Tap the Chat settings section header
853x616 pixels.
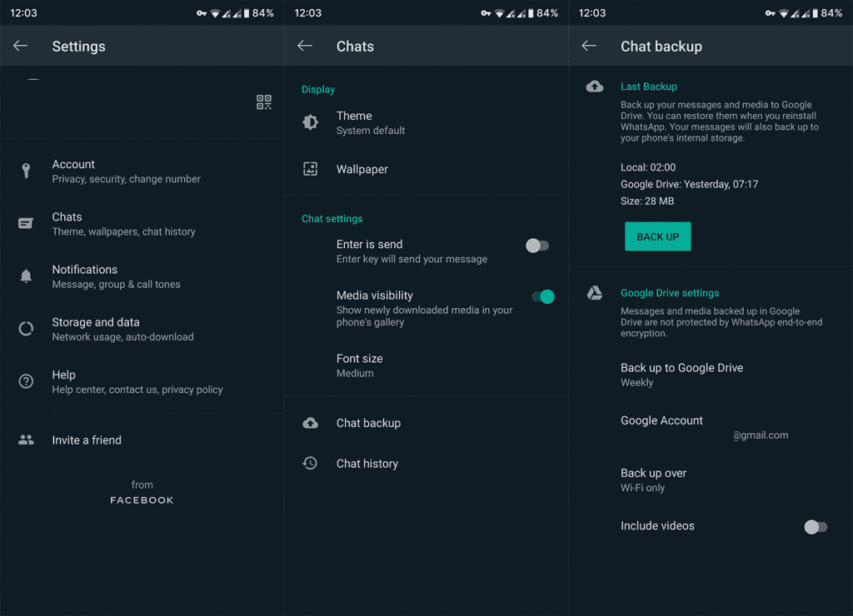[x=332, y=219]
